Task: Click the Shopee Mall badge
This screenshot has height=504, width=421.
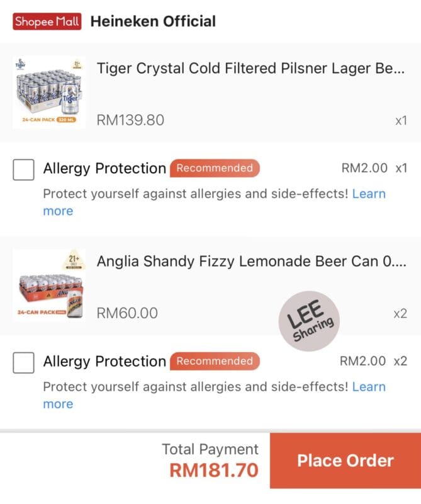Action: click(x=47, y=21)
